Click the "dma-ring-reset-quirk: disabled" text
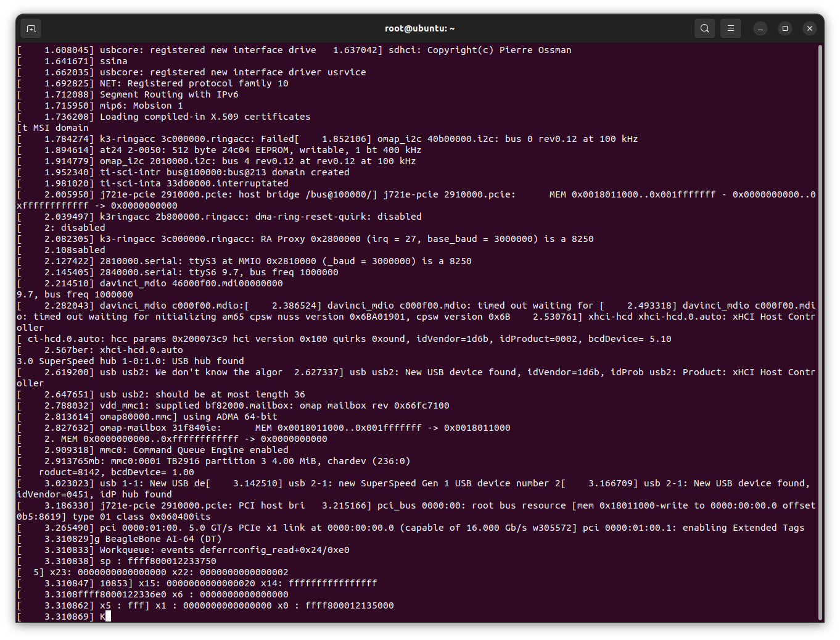Image resolution: width=840 pixels, height=640 pixels. pos(339,217)
